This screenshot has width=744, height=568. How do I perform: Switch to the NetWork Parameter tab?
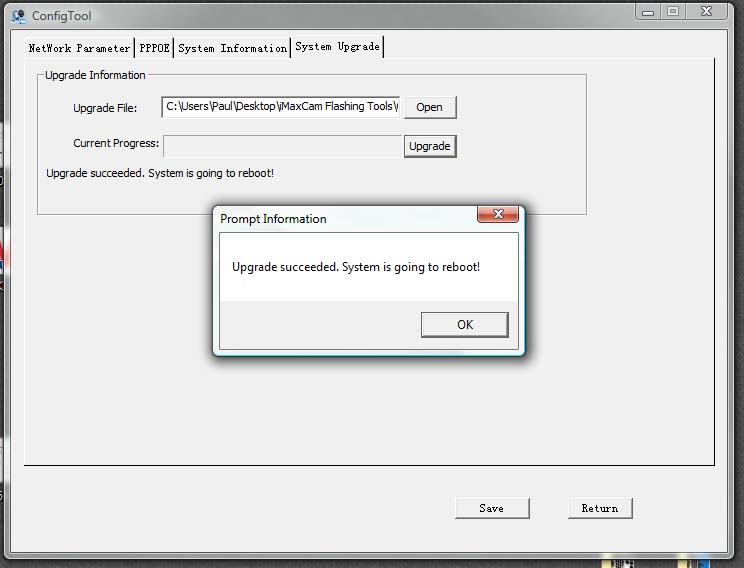click(79, 48)
